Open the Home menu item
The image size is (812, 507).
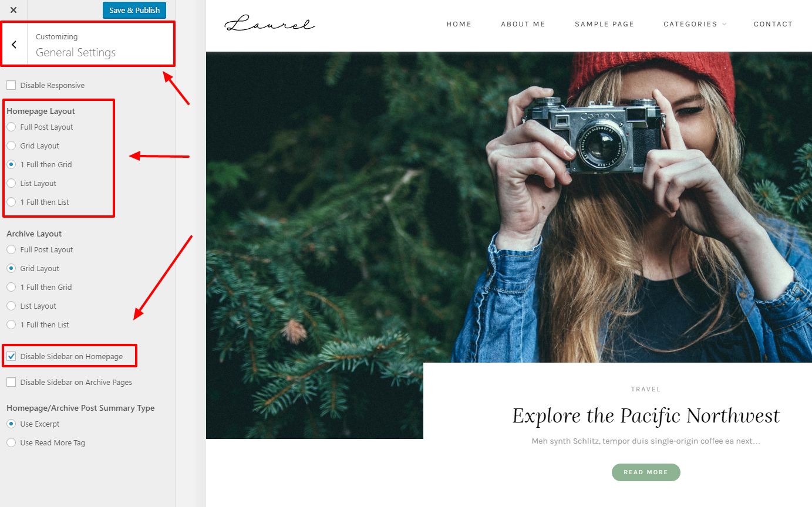[459, 24]
